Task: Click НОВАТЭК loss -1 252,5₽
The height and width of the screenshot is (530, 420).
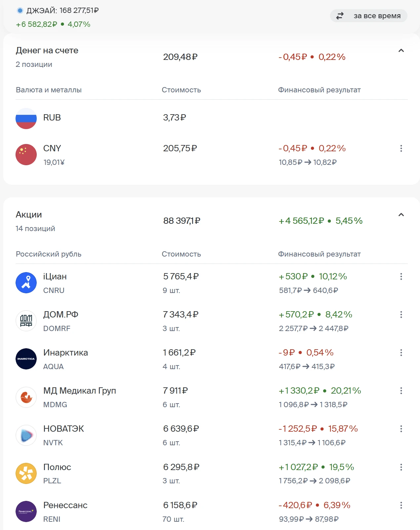Action: pos(298,429)
